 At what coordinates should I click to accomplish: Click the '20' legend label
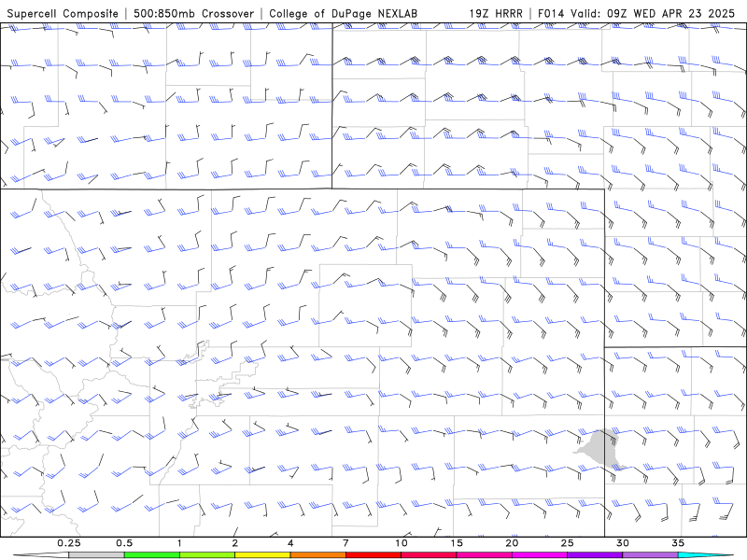click(512, 543)
